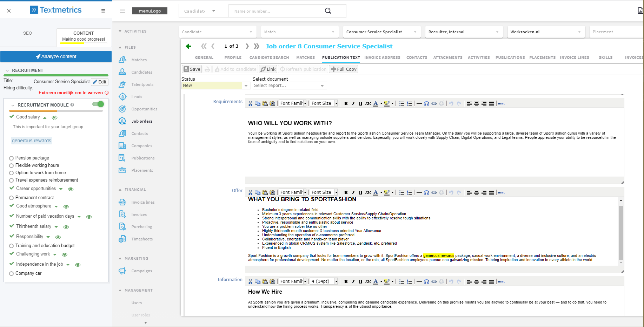Screen dimensions: 644x327
Task: Insert special character in Offer editor
Action: [426, 192]
